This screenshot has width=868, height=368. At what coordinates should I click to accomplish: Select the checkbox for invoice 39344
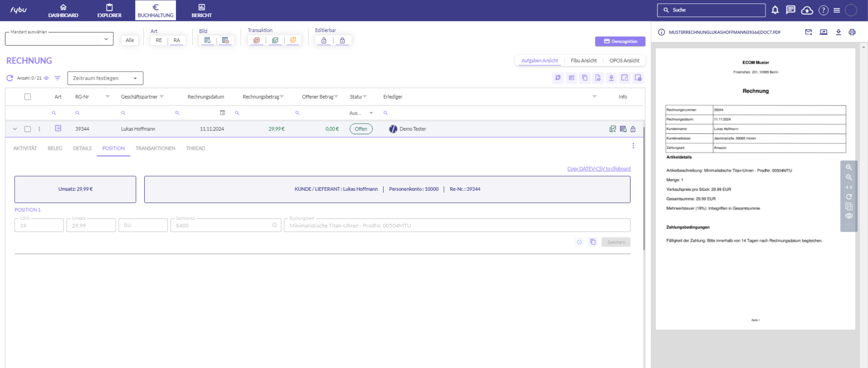[28, 129]
